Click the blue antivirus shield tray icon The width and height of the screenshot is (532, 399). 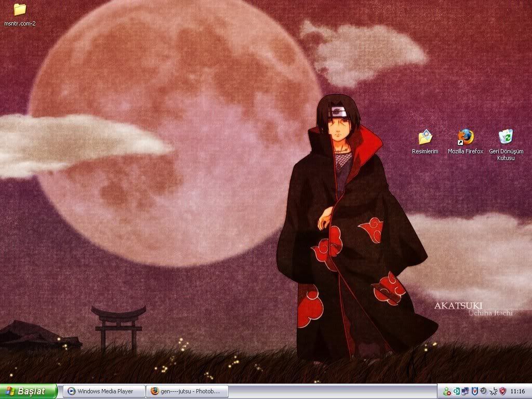pyautogui.click(x=475, y=391)
